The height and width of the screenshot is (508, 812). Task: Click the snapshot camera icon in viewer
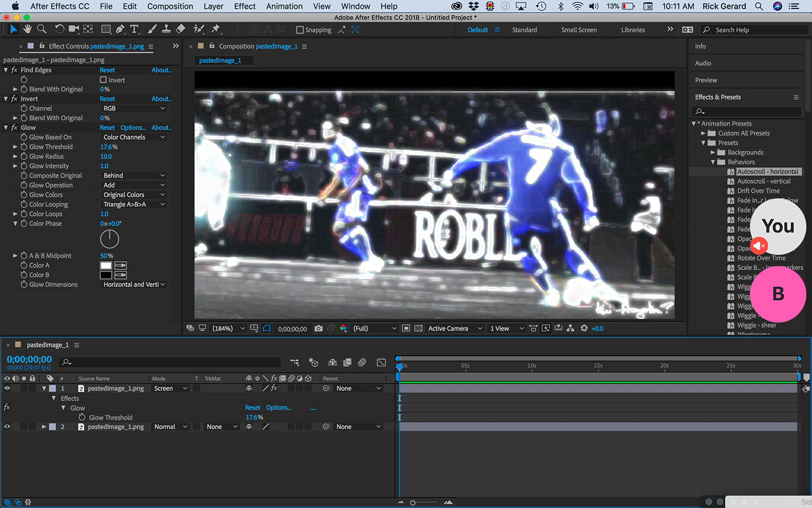pos(319,329)
